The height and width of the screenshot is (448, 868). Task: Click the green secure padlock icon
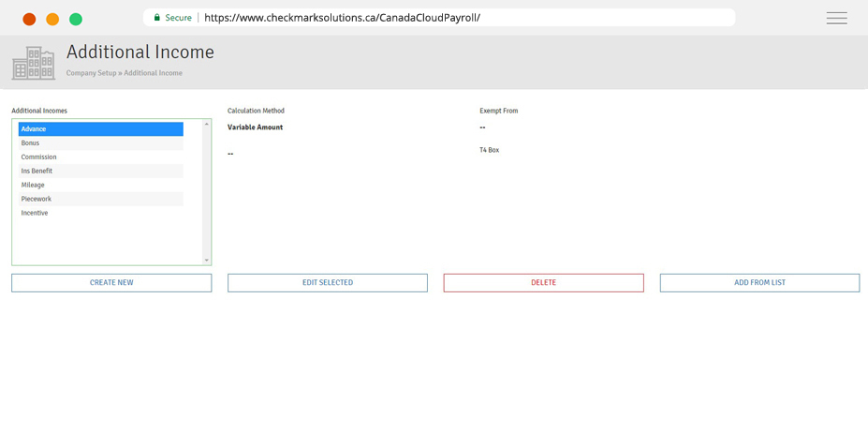pos(157,18)
